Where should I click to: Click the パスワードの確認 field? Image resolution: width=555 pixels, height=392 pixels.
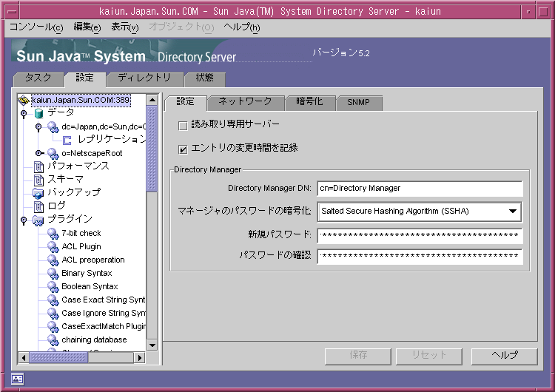[x=420, y=256]
